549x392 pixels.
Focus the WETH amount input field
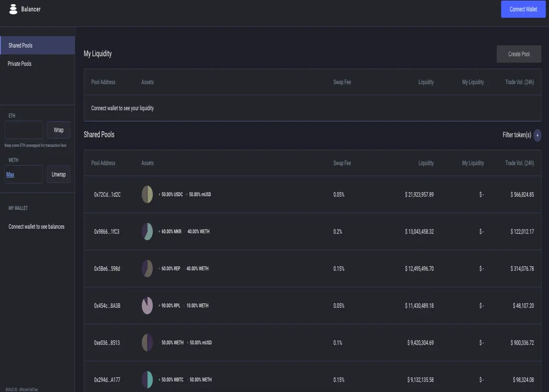tap(24, 174)
